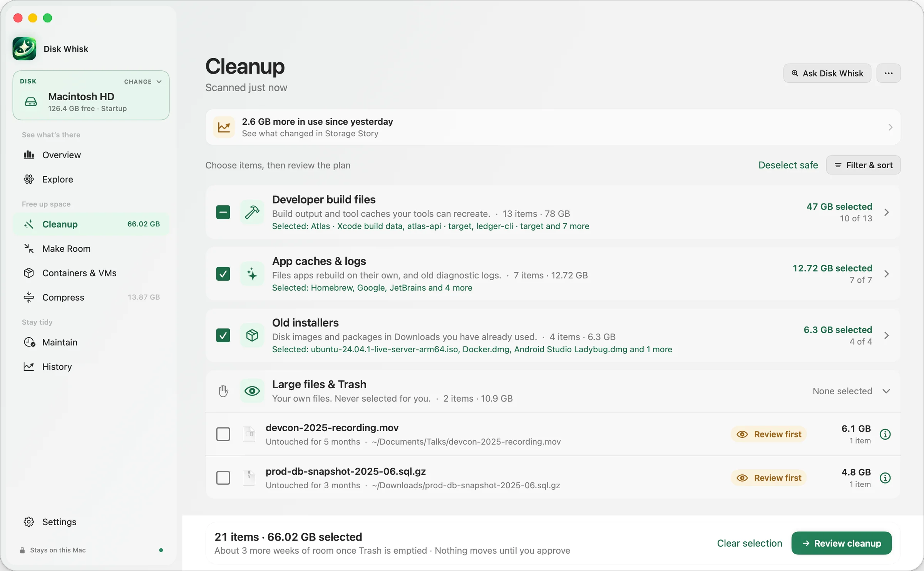The width and height of the screenshot is (924, 571).
Task: Click 2.6 GB more in use since yesterday
Action: pyautogui.click(x=317, y=122)
